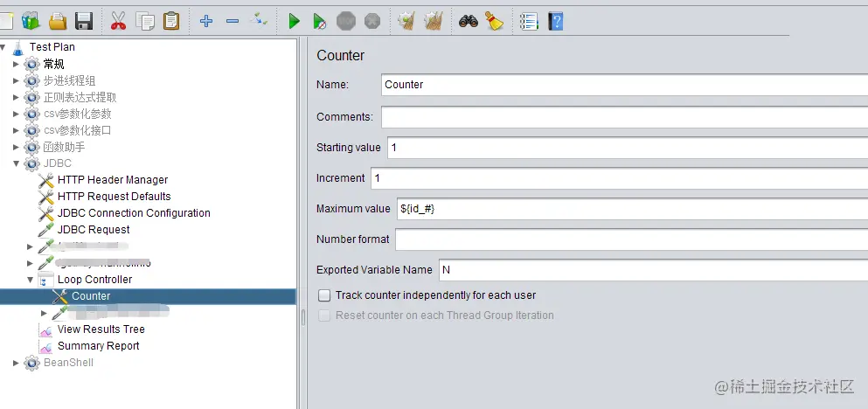Click the JDBC Request pipette icon
The width and height of the screenshot is (868, 409).
(x=45, y=230)
